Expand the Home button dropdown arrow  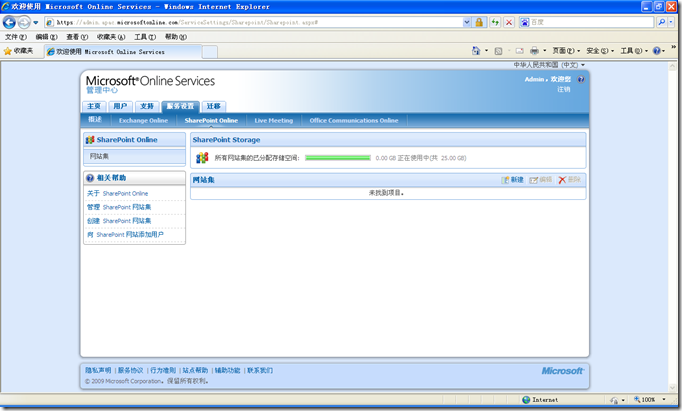486,51
